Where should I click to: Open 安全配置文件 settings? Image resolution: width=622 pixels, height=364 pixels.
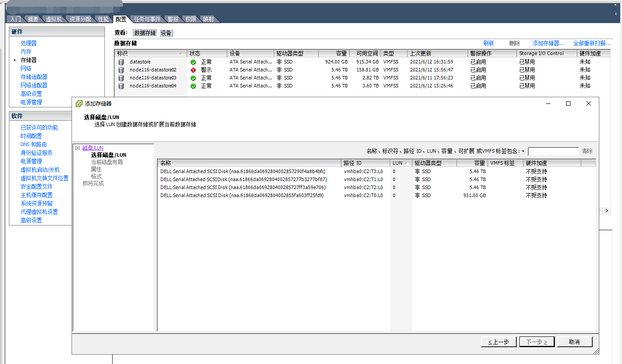tap(36, 186)
